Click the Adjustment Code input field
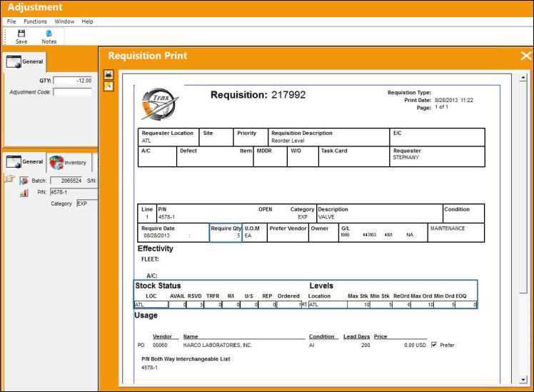 73,92
